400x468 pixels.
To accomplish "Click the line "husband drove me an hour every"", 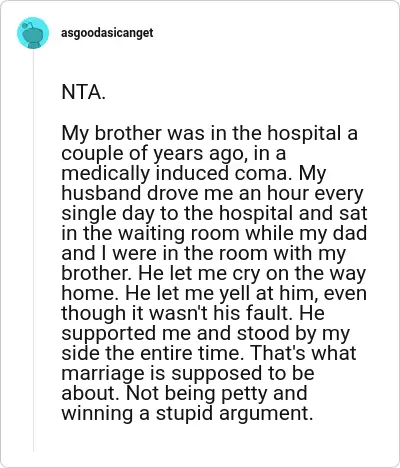I will pyautogui.click(x=212, y=194).
